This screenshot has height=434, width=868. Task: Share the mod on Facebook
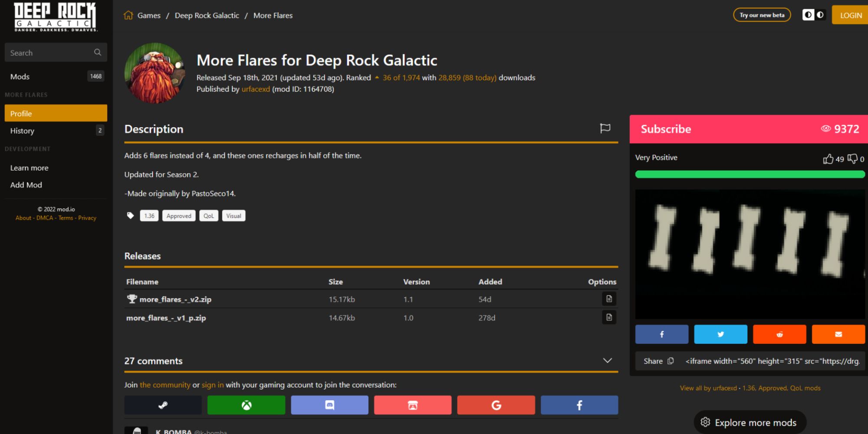pyautogui.click(x=662, y=334)
